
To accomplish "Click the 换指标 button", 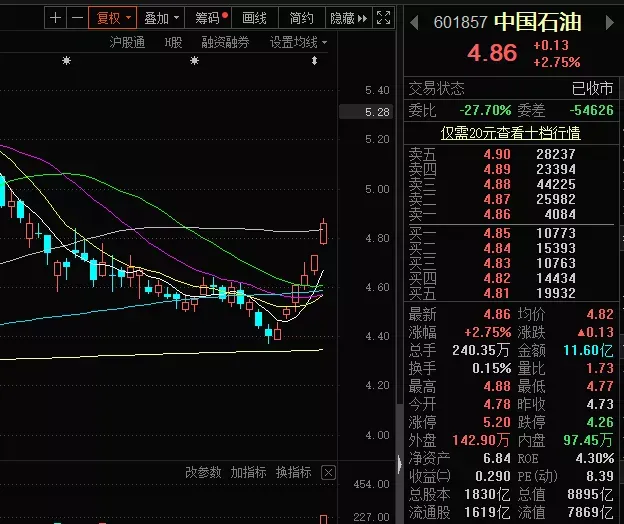I will coord(294,472).
